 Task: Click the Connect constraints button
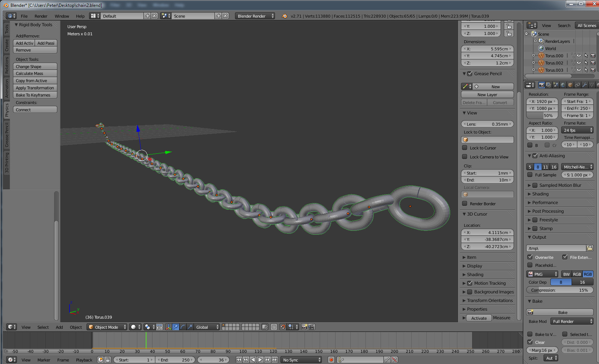coord(35,109)
